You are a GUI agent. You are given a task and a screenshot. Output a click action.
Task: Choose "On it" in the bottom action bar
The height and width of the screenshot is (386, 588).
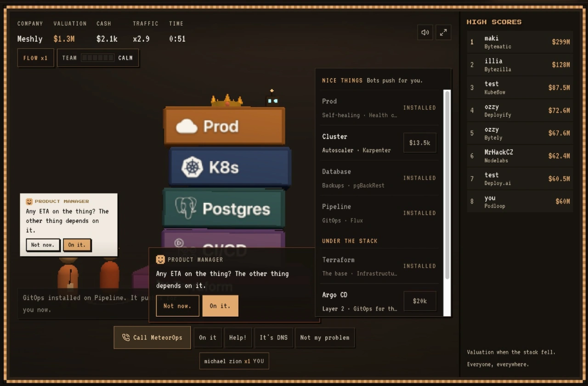point(208,337)
